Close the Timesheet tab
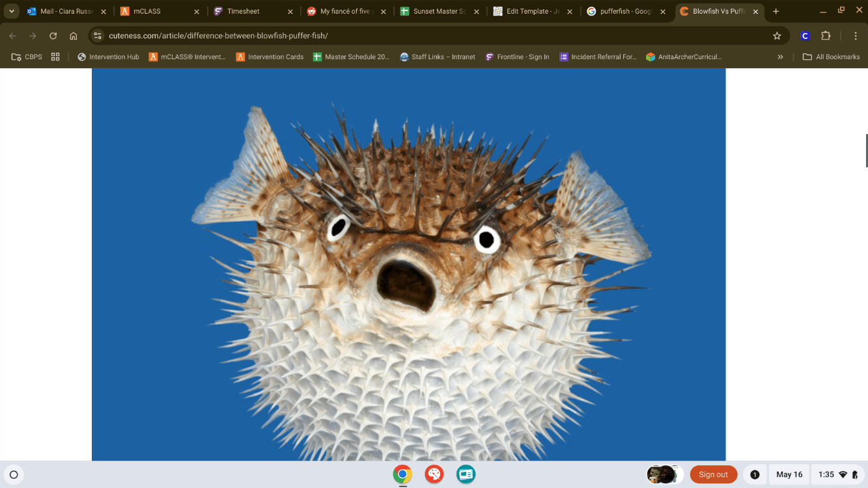The image size is (868, 488). coord(290,12)
